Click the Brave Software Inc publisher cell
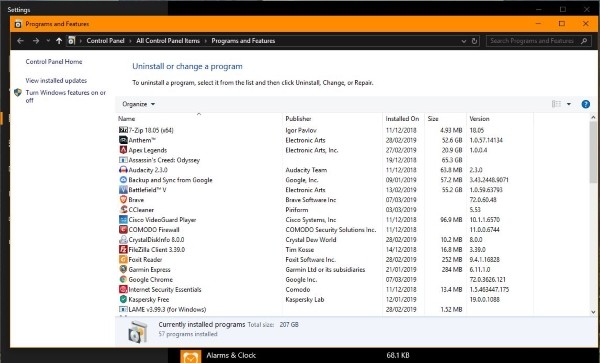Screen dimensions: 600x363 click(x=311, y=200)
